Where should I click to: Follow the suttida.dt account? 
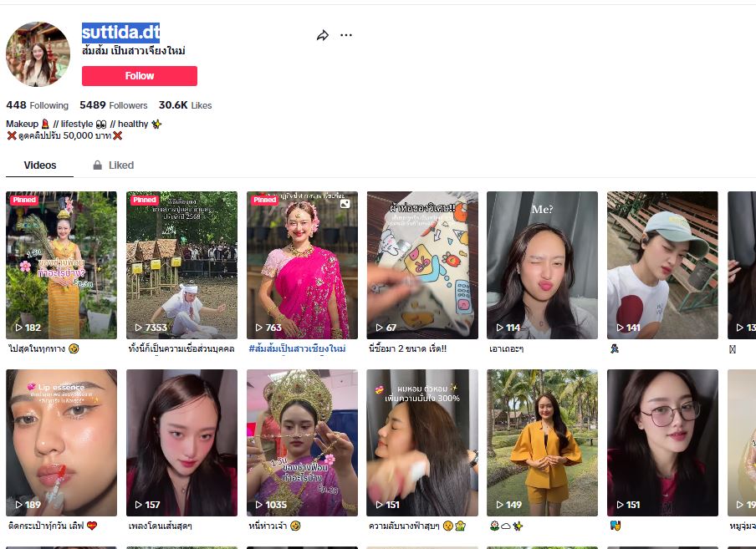pyautogui.click(x=140, y=76)
